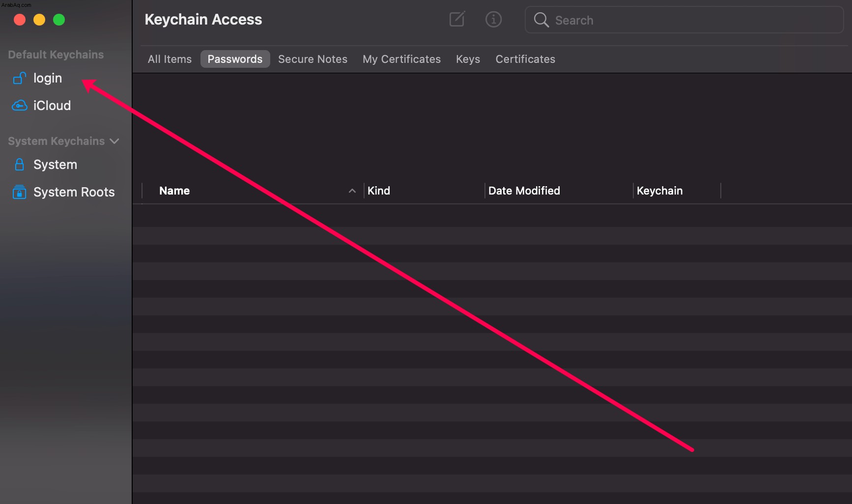This screenshot has width=852, height=504.
Task: Switch to the All Items tab
Action: tap(170, 59)
